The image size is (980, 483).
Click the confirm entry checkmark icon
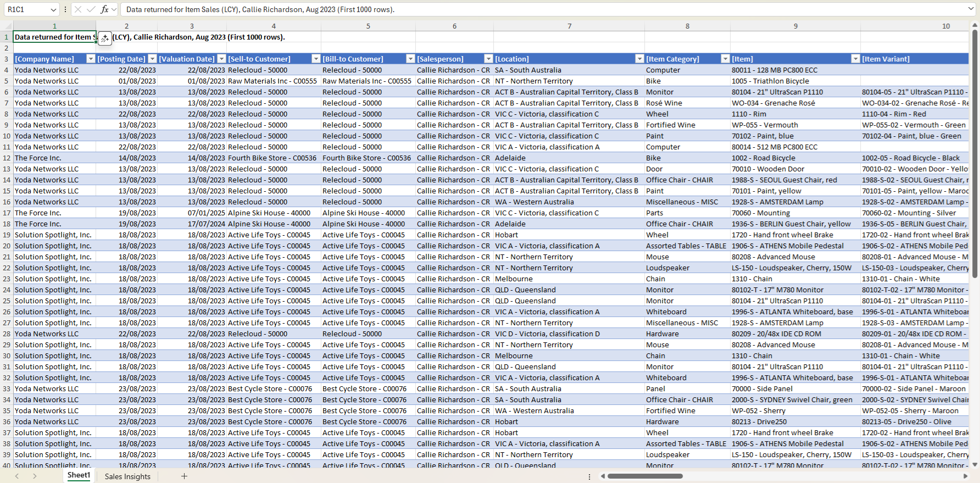[x=91, y=9]
